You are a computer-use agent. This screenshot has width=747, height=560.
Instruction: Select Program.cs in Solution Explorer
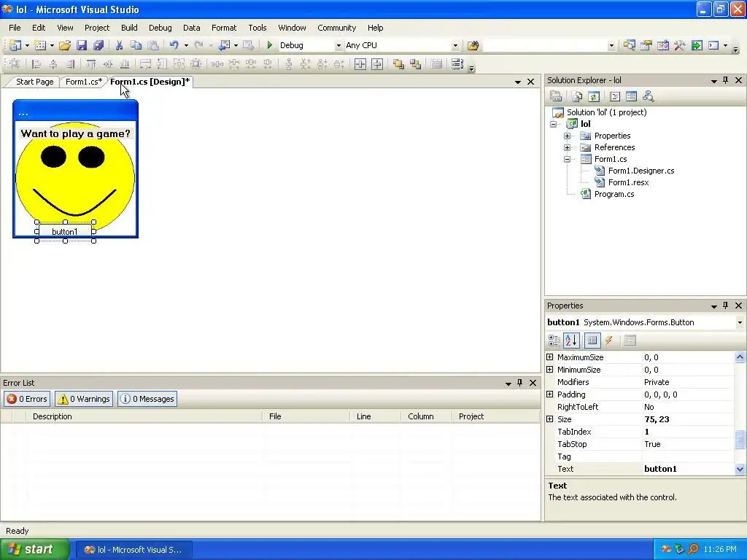614,194
